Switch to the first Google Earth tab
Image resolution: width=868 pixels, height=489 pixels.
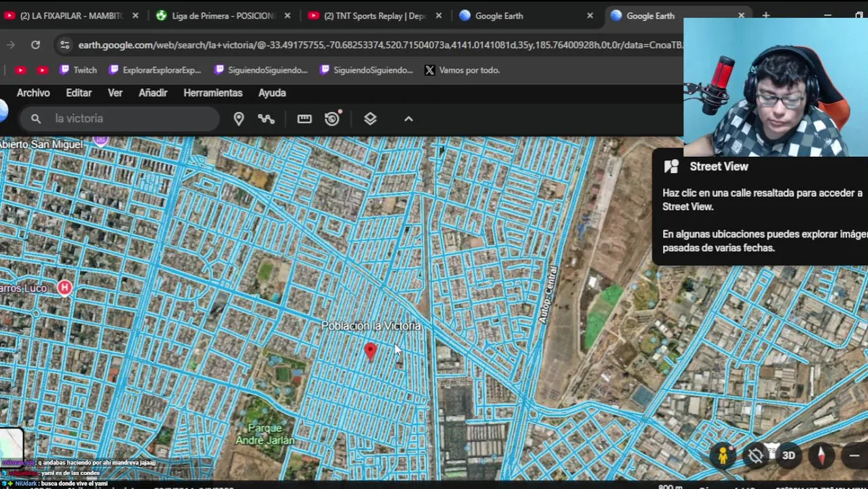pyautogui.click(x=499, y=16)
